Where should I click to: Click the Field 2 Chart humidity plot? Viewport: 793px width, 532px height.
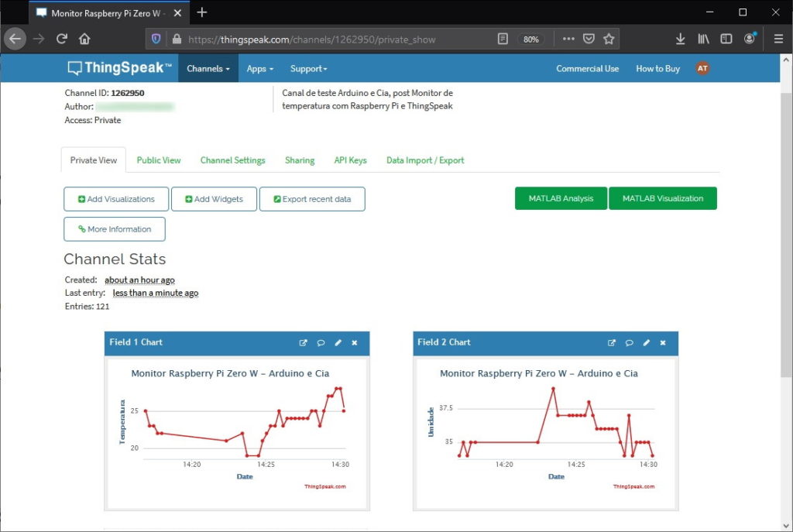pyautogui.click(x=556, y=422)
